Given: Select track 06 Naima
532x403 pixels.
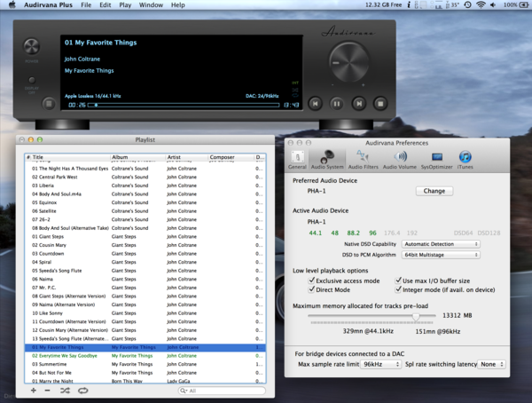Looking at the screenshot, I should click(x=145, y=279).
